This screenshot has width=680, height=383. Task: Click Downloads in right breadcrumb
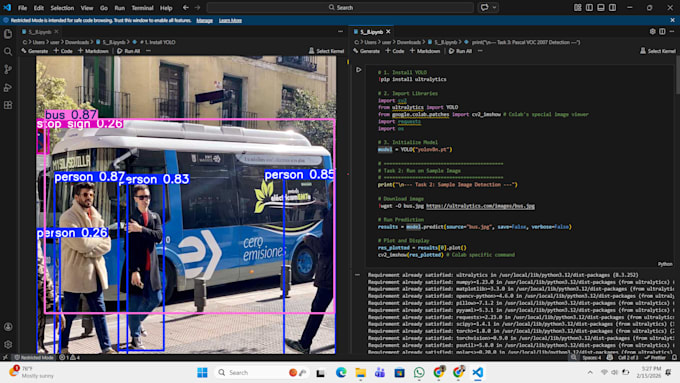tap(409, 42)
